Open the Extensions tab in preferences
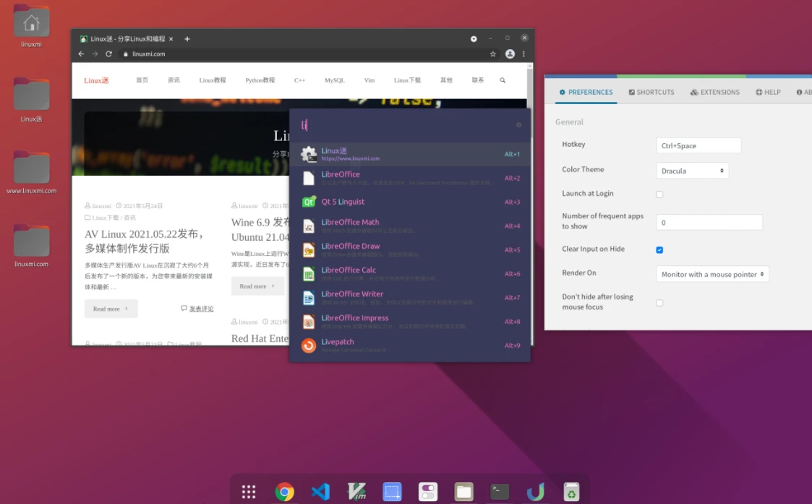 tap(714, 92)
